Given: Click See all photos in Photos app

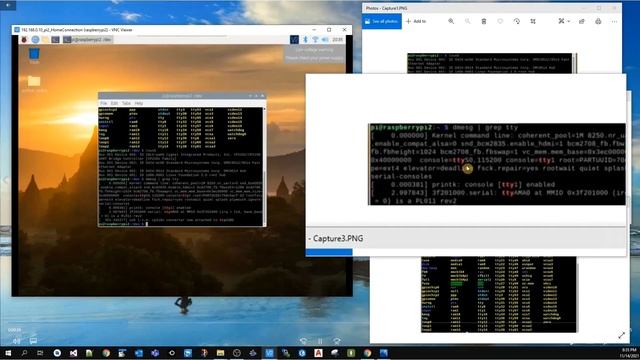Looking at the screenshot, I should [x=382, y=21].
